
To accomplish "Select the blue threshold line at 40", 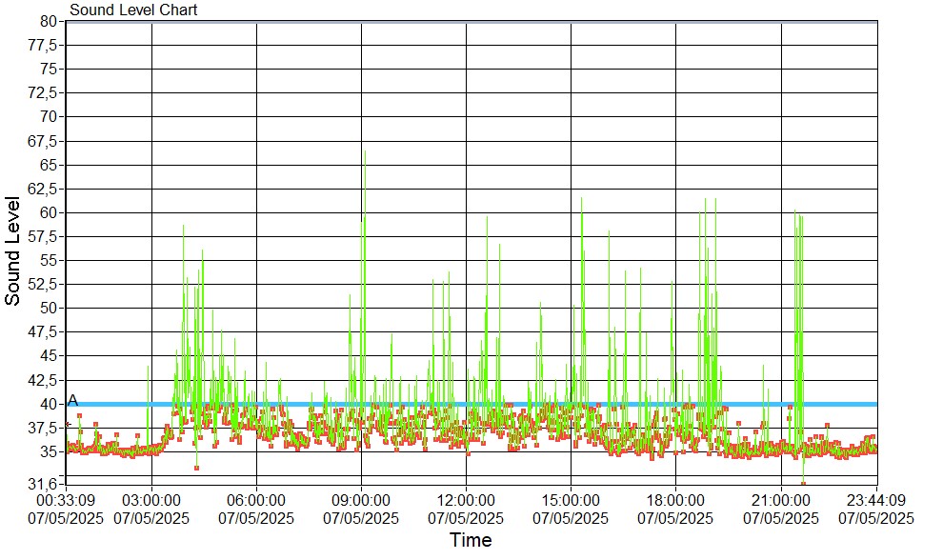I will click(476, 404).
